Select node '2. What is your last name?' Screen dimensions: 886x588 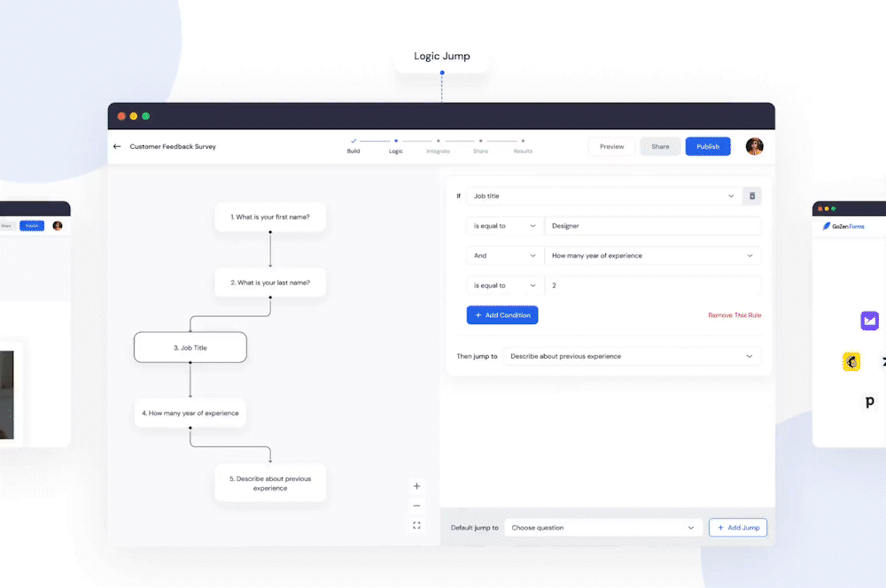pyautogui.click(x=270, y=282)
